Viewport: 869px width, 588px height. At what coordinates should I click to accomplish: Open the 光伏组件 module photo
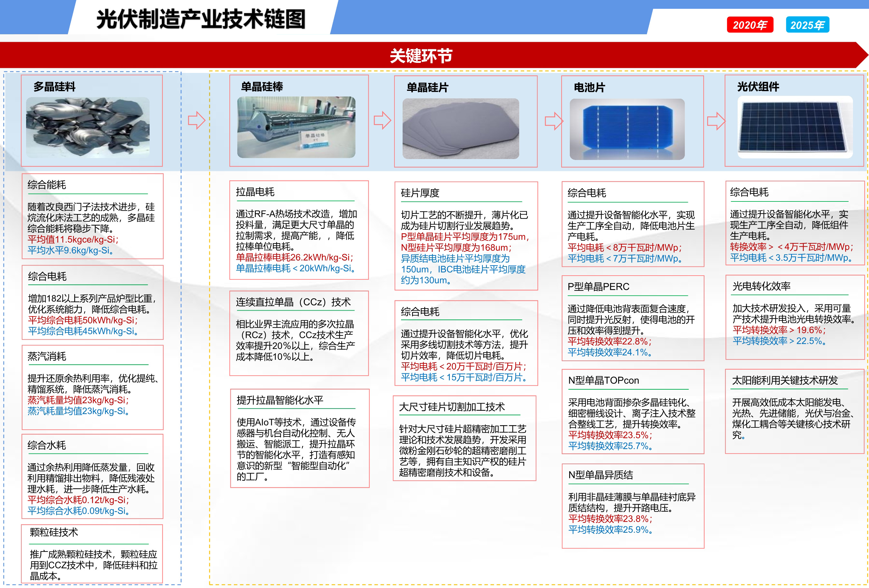point(795,127)
